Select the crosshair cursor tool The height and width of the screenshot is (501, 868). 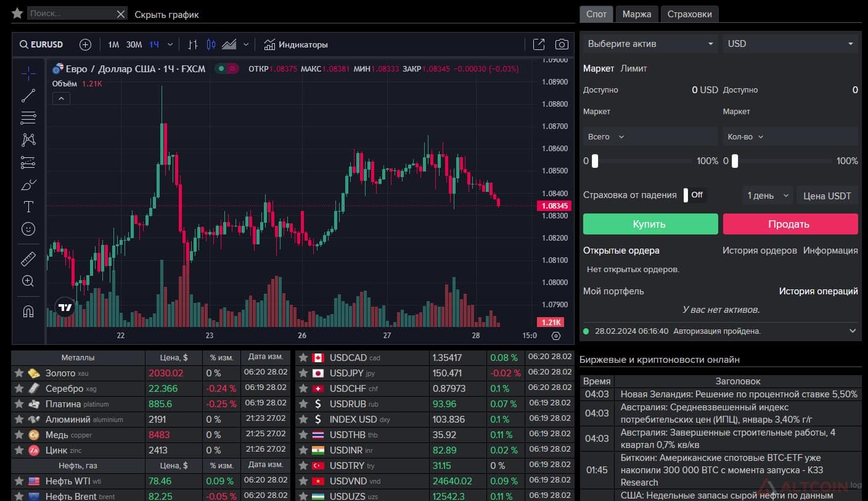28,73
